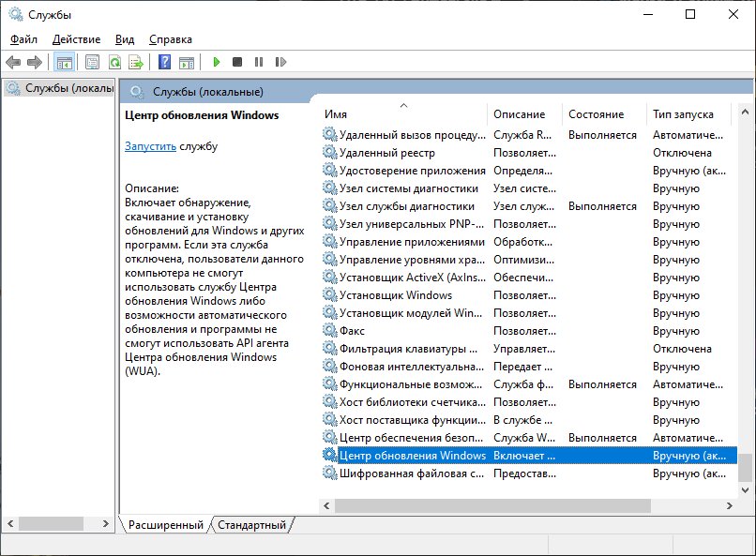756x556 pixels.
Task: Click gear icon of Узел службы диагностики
Action: [x=330, y=205]
